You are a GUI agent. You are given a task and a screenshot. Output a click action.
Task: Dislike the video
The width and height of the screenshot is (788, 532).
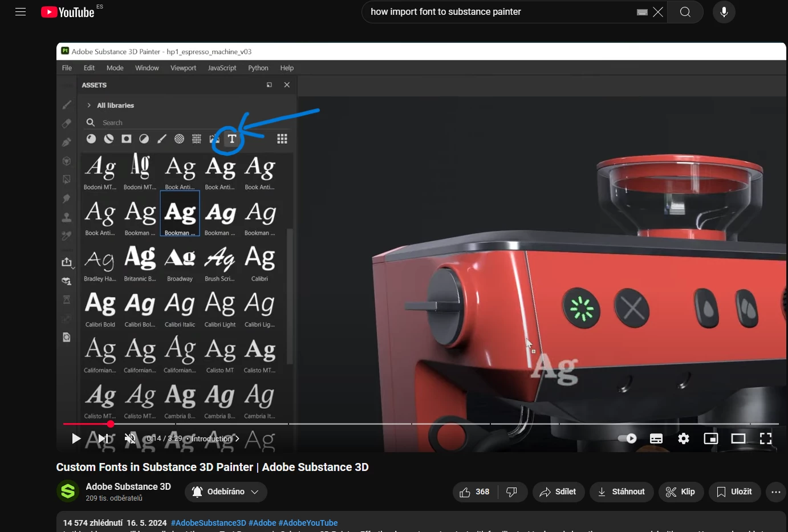point(512,492)
